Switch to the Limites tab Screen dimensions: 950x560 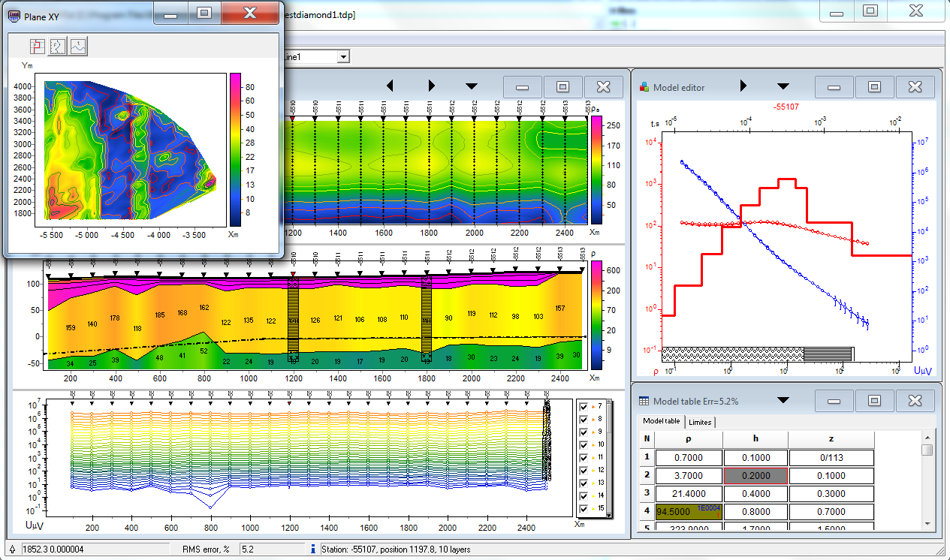point(699,422)
